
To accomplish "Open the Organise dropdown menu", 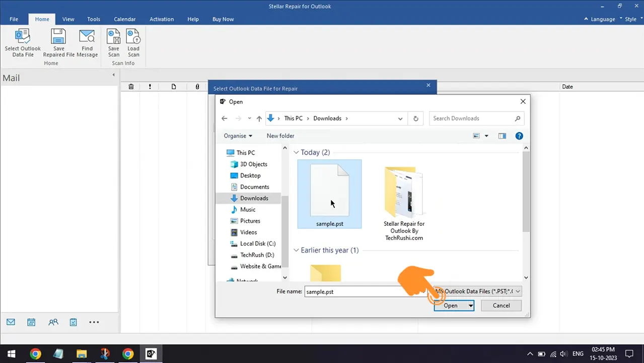I will pyautogui.click(x=238, y=136).
